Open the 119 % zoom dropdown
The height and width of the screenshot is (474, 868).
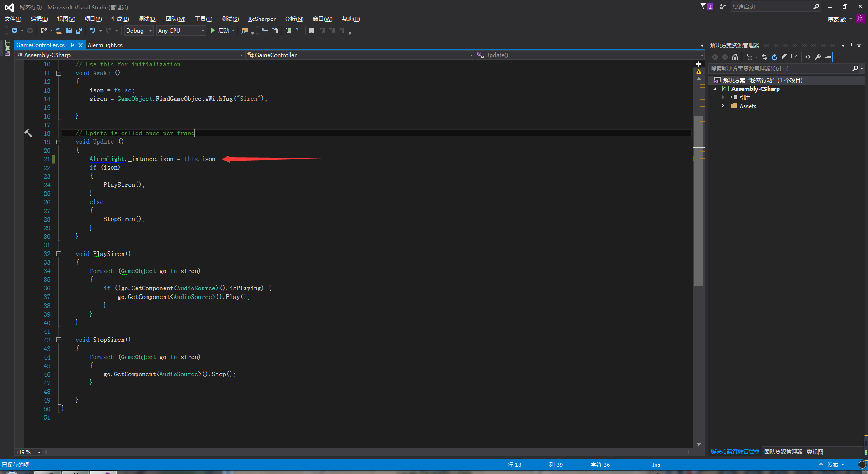[28, 452]
